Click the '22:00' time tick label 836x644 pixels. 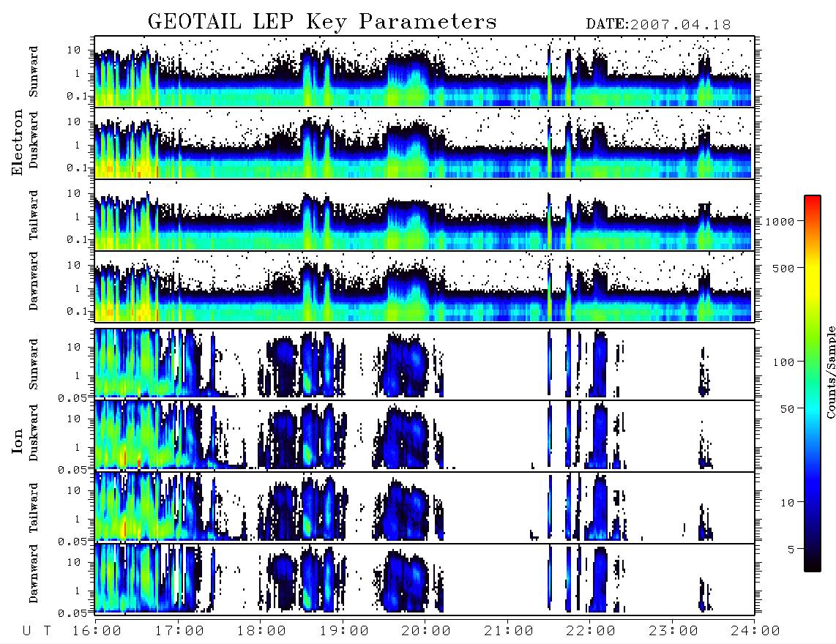tap(591, 632)
